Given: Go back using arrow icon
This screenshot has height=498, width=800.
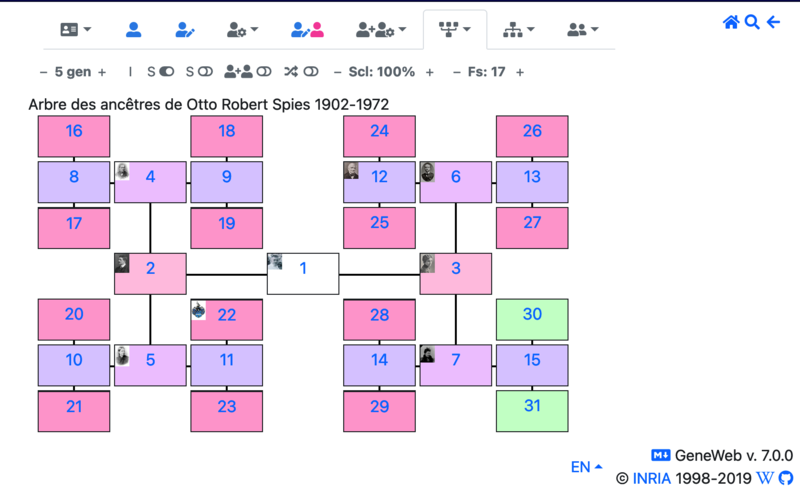Looking at the screenshot, I should 773,22.
